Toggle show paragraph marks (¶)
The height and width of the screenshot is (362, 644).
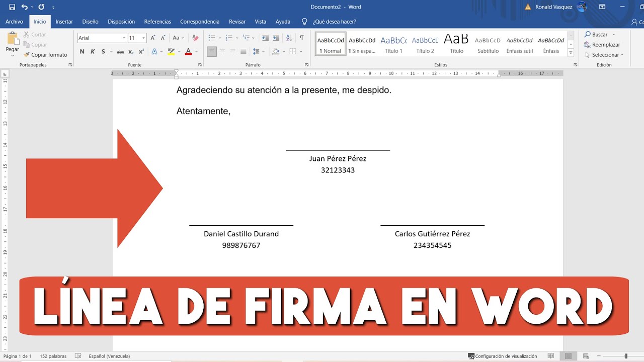[301, 38]
